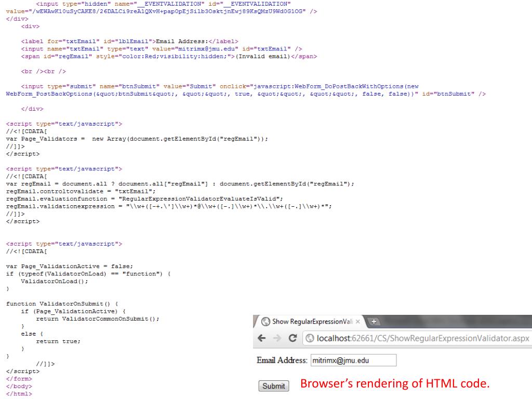Click the 'if (Page_ValidationActive) {' line
The width and height of the screenshot is (532, 399).
pyautogui.click(x=73, y=312)
